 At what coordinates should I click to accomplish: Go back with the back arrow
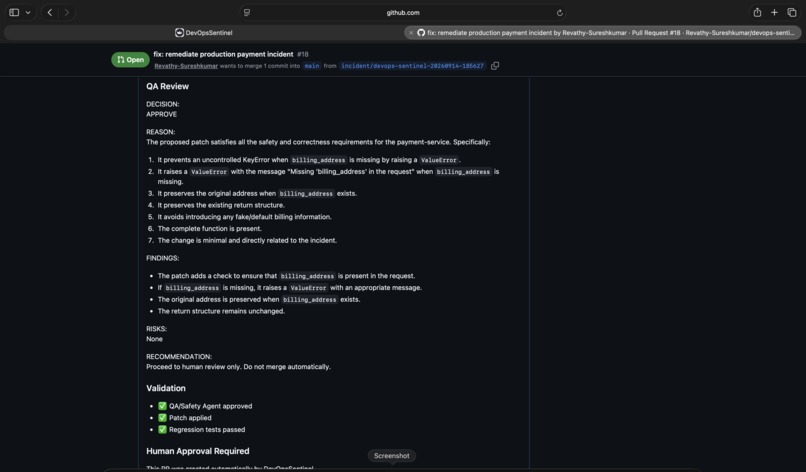[50, 12]
